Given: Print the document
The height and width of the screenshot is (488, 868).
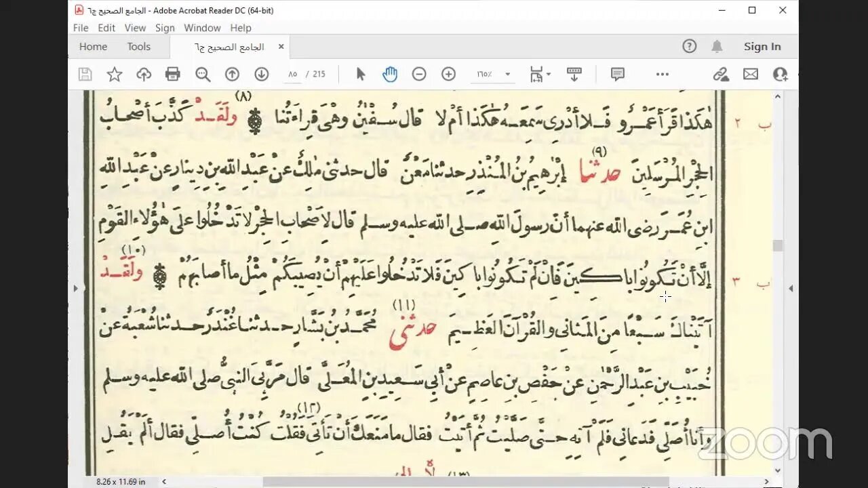Looking at the screenshot, I should pos(173,75).
